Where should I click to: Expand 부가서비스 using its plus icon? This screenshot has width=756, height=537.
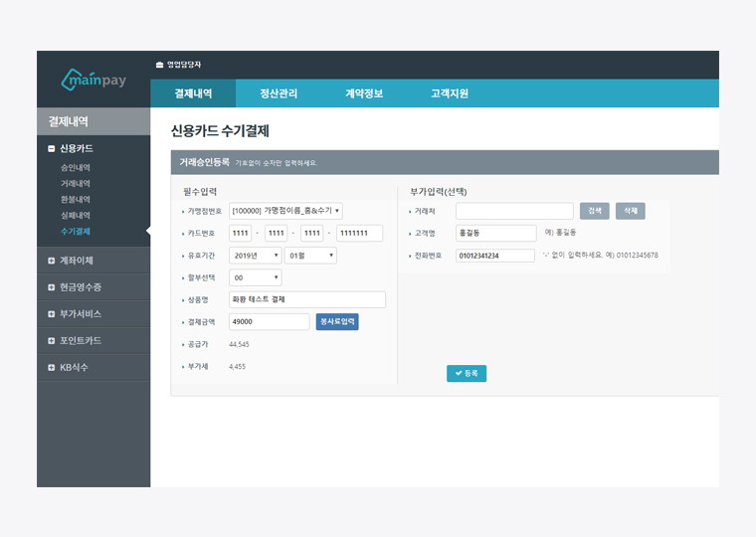pos(52,314)
